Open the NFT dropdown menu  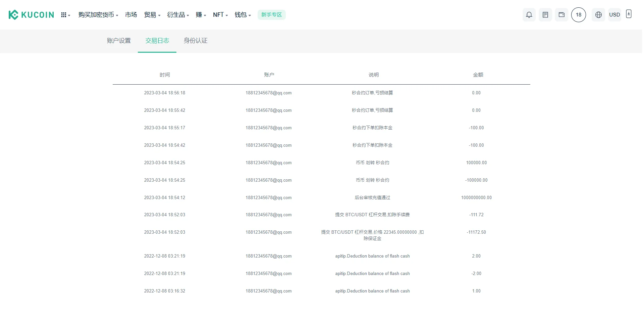tap(220, 15)
